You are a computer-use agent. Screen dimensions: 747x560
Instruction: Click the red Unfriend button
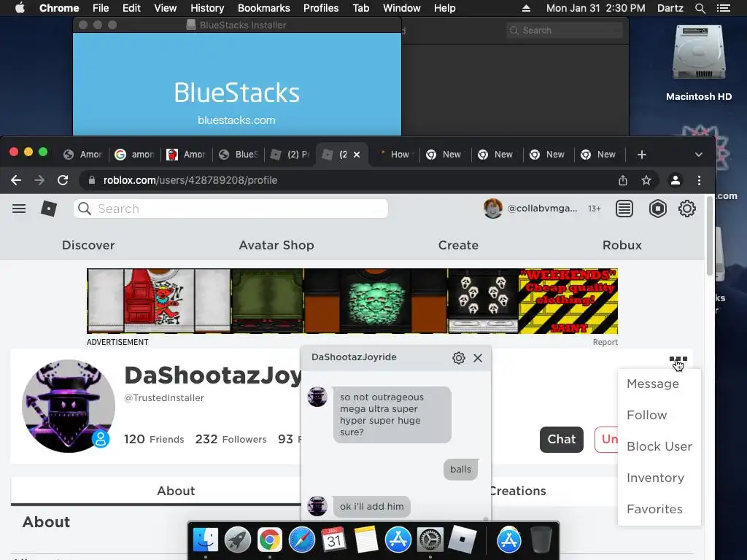(606, 439)
